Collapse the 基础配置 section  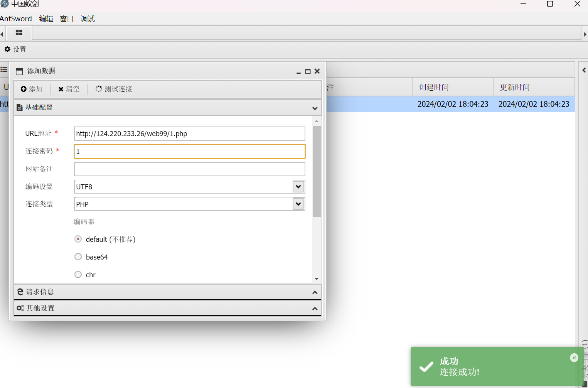[315, 108]
